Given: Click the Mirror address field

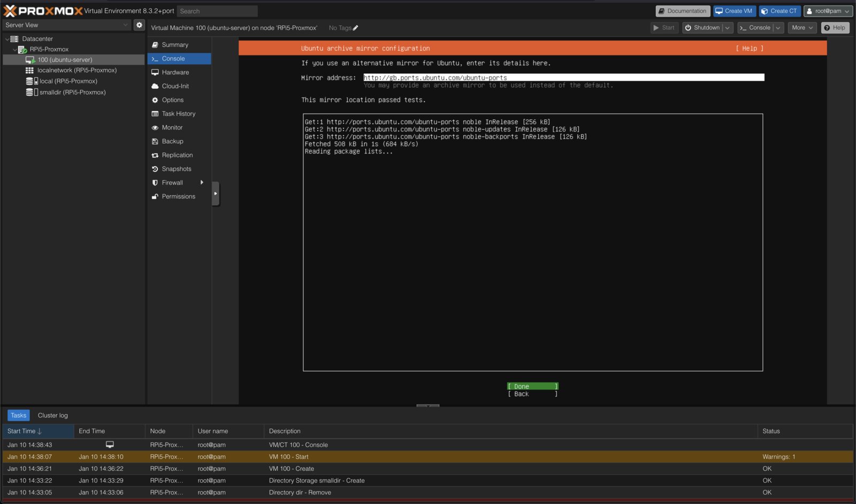Looking at the screenshot, I should [x=564, y=78].
